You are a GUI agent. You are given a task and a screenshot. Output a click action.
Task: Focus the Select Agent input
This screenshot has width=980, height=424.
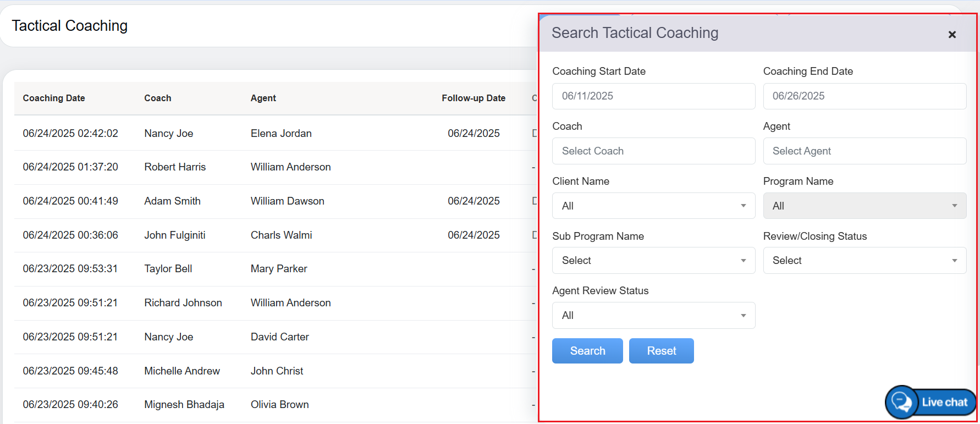click(x=864, y=151)
